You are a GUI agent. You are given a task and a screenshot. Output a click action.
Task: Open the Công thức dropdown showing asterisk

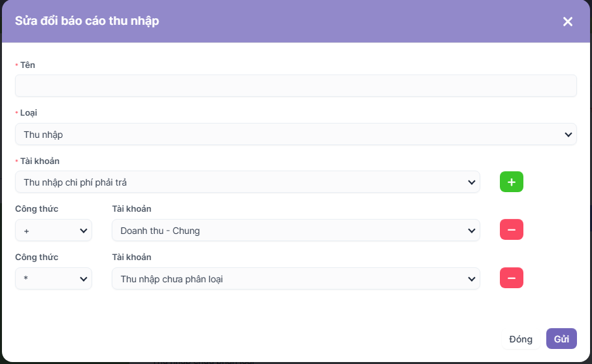pos(54,279)
